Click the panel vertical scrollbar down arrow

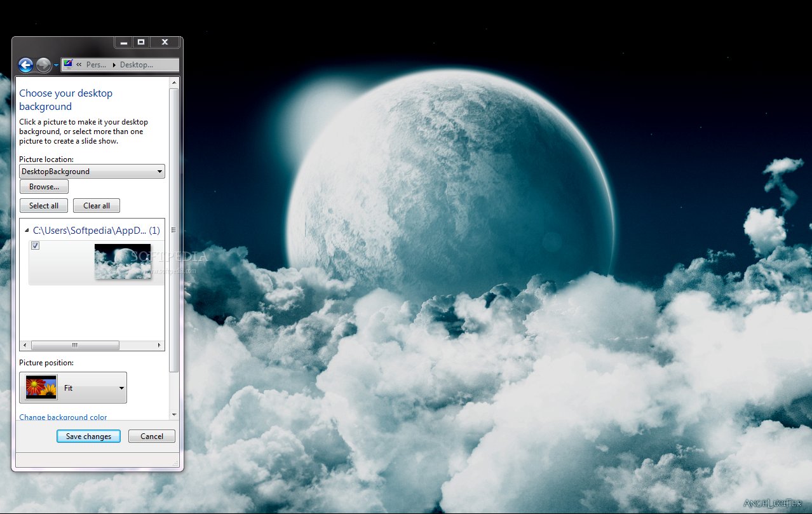pyautogui.click(x=175, y=415)
